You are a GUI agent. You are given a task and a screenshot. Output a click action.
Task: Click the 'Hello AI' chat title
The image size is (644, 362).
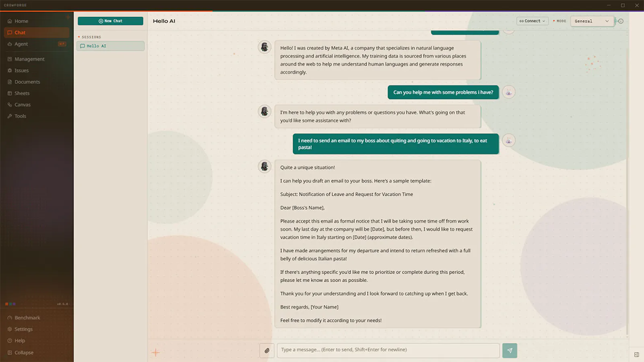point(164,21)
